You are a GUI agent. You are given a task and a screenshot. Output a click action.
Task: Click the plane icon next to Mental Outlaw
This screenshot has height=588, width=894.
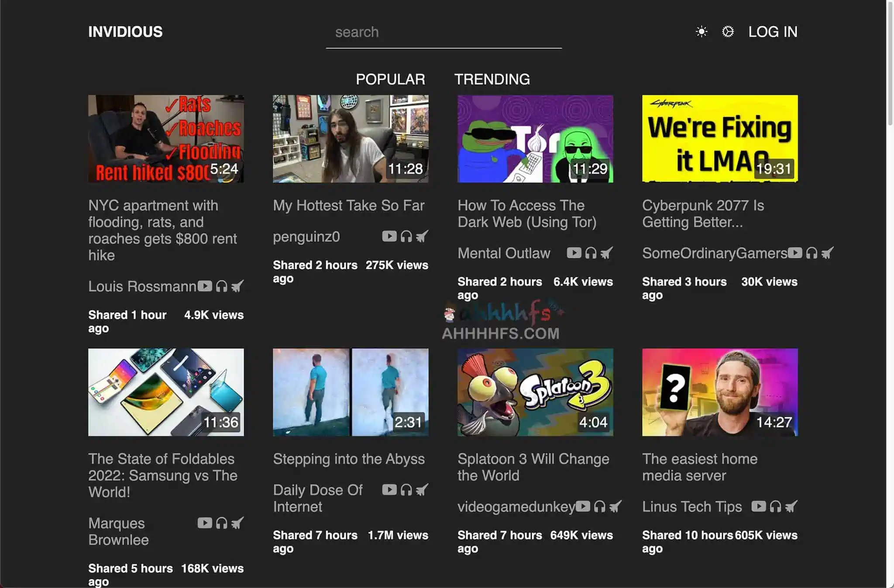(x=607, y=253)
